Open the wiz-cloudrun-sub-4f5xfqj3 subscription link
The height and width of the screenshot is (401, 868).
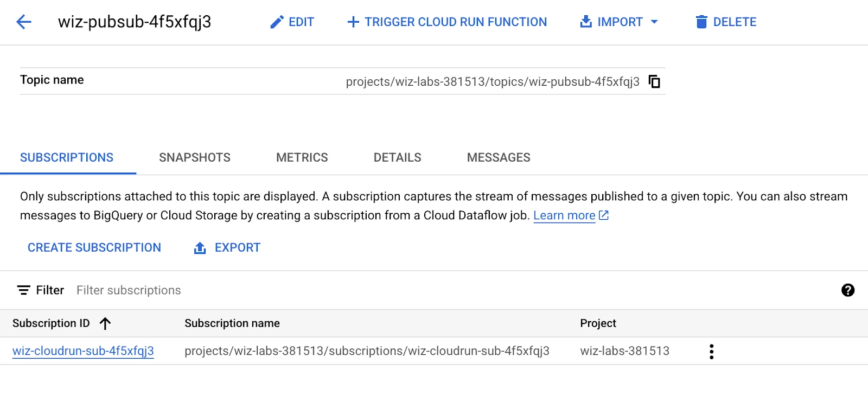(x=83, y=351)
